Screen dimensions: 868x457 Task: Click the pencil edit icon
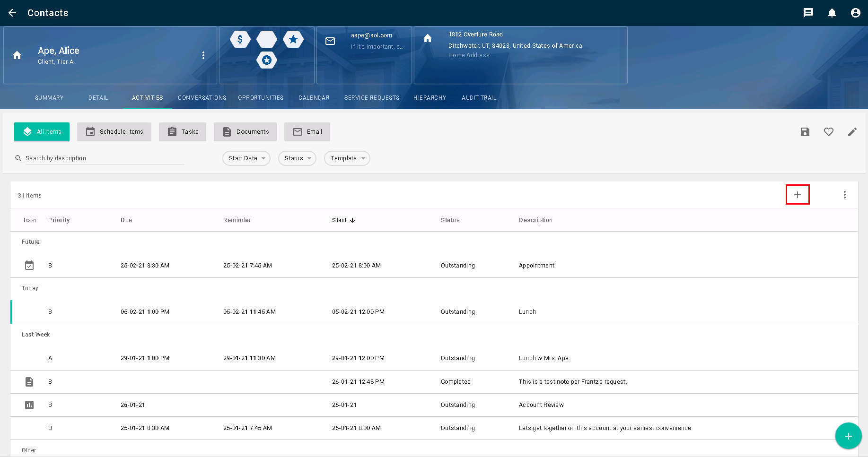852,132
